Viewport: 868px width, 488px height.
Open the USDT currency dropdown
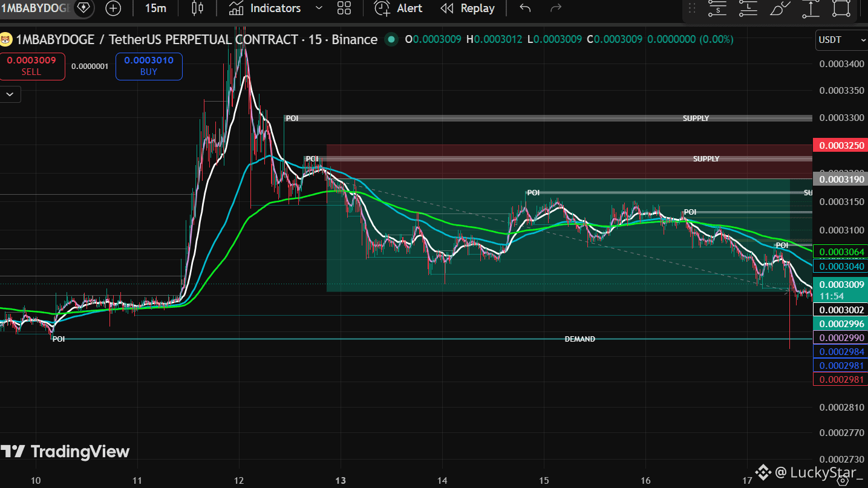[x=841, y=40]
